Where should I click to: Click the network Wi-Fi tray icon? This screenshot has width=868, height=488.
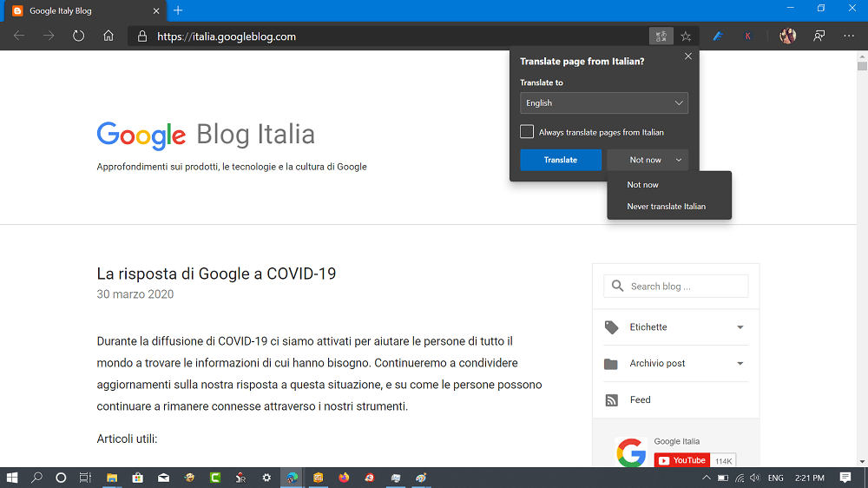(740, 478)
